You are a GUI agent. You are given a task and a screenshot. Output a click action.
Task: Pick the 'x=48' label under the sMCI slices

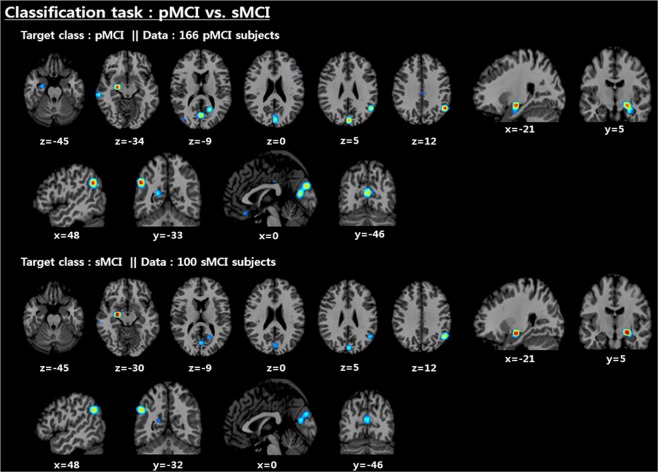pyautogui.click(x=66, y=465)
